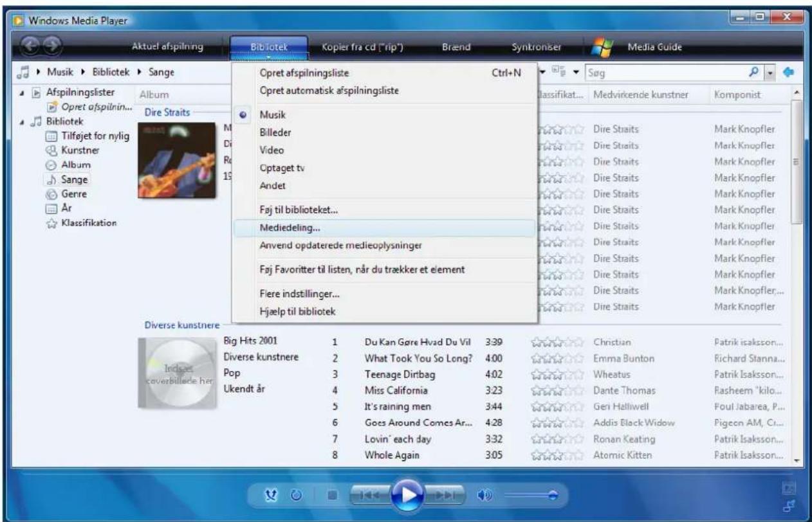Select År in the library tree
Screen dimensions: 812x522
coord(58,208)
